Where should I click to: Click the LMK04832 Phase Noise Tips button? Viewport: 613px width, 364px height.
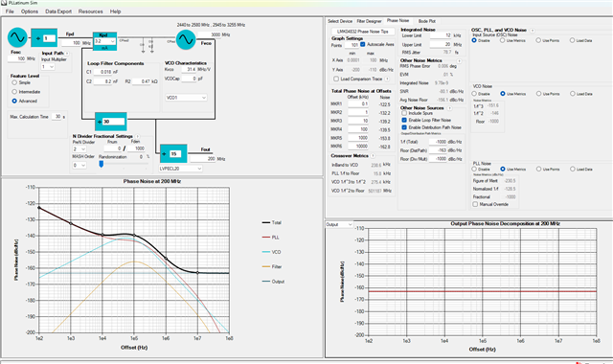[363, 32]
